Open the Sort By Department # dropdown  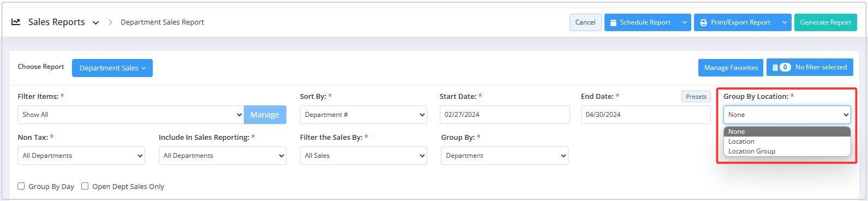(363, 115)
